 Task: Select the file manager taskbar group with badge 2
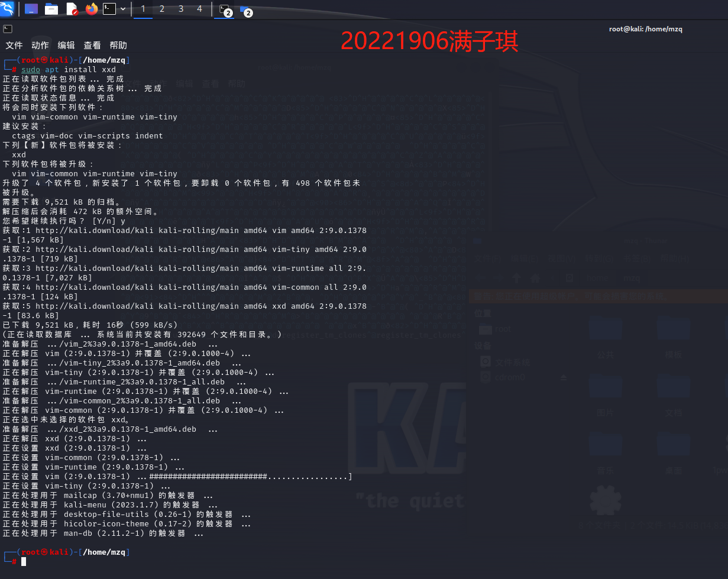click(246, 9)
